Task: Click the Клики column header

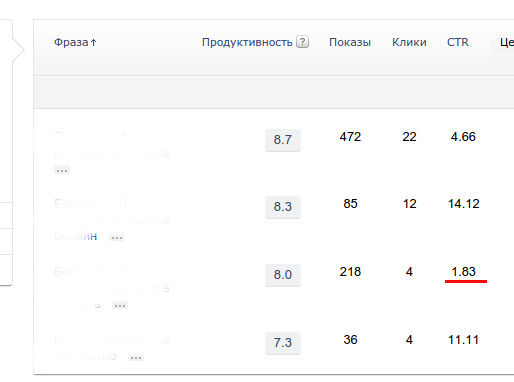Action: click(x=409, y=42)
